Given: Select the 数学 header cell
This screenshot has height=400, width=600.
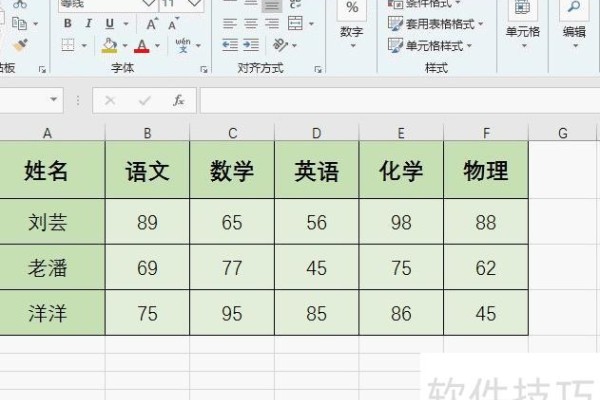Looking at the screenshot, I should [232, 170].
